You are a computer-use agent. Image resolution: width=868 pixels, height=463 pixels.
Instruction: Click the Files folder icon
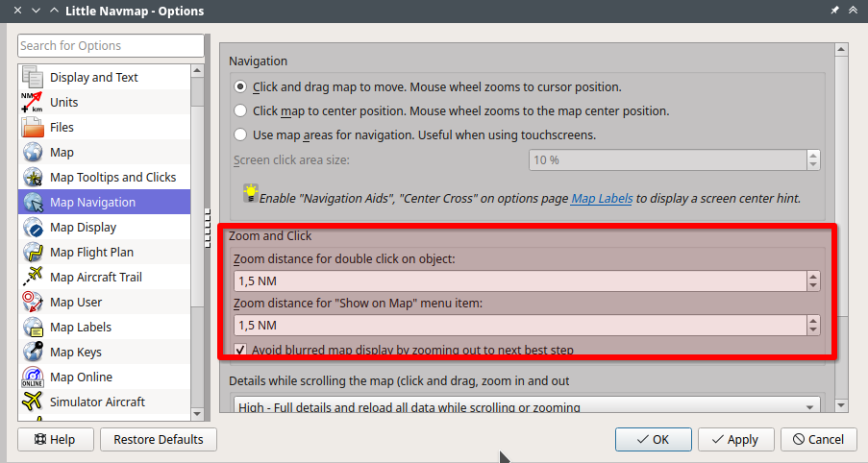click(x=33, y=127)
